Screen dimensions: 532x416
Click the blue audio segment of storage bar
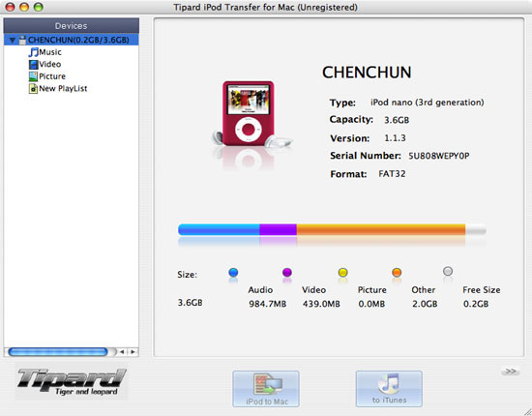tap(219, 229)
